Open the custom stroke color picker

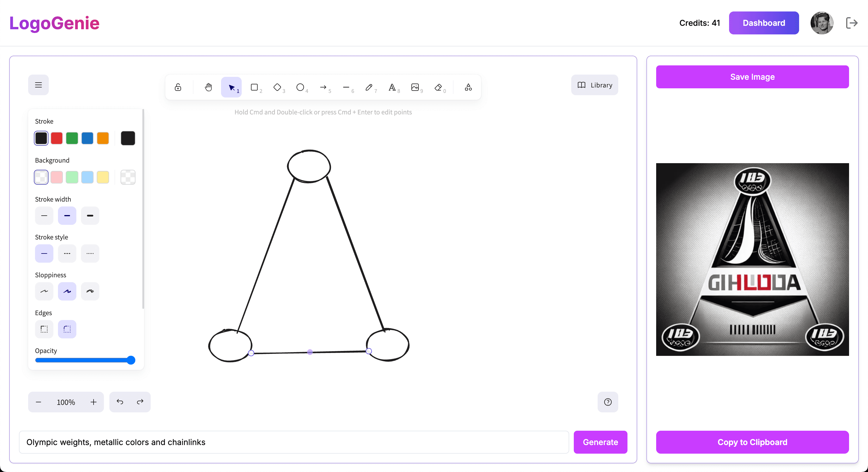tap(128, 138)
